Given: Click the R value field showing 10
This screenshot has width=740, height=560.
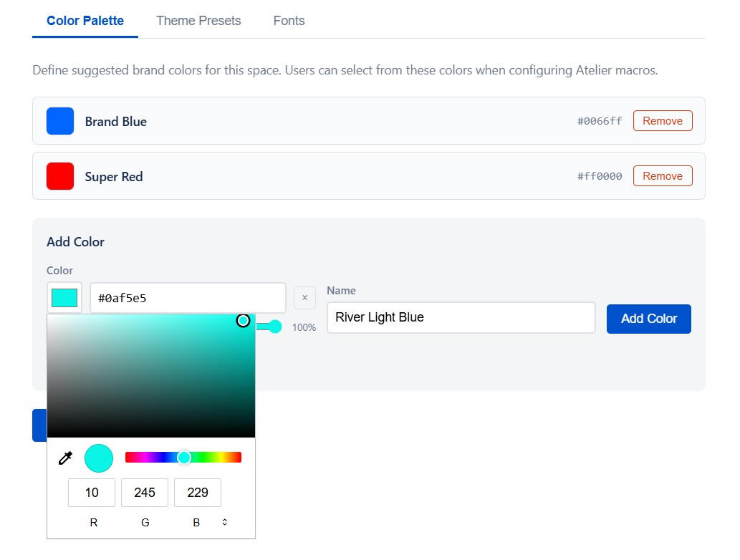Looking at the screenshot, I should tap(92, 492).
